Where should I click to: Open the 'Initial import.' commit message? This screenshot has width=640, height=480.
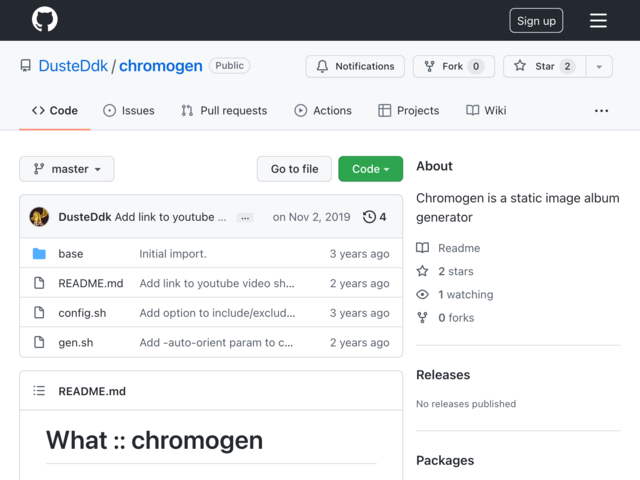173,254
